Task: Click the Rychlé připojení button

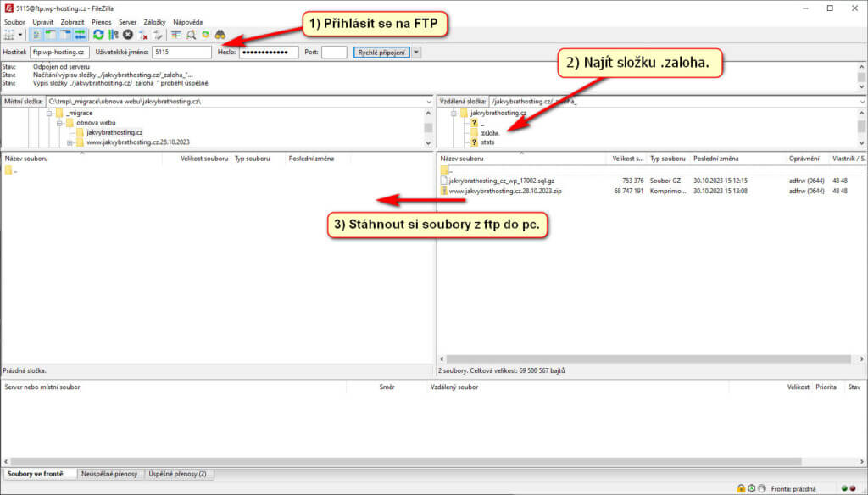Action: coord(381,53)
